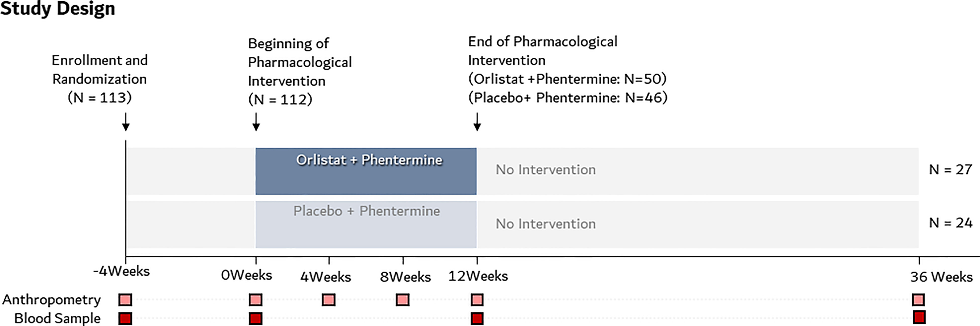Click the arrow below End of Pharmacological Intervention
Viewport: 980px width, 326px height.
tap(477, 121)
